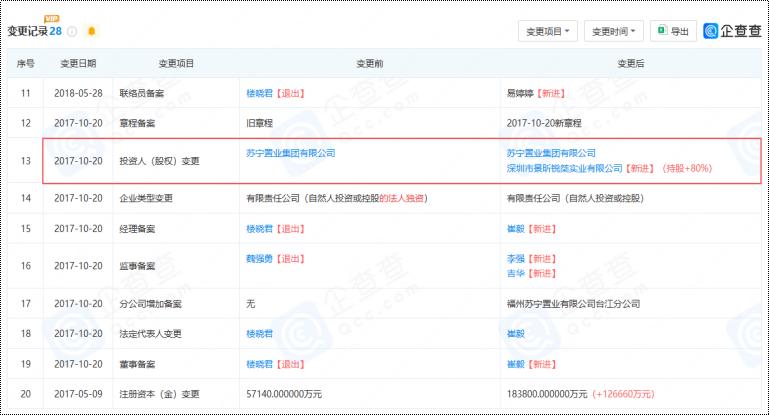The image size is (770, 416).
Task: Open 崔毅 link in 经理备案 row
Action: pyautogui.click(x=516, y=229)
